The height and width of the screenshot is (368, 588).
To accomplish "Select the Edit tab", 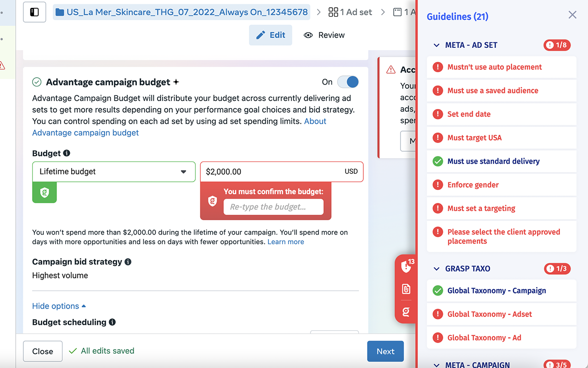I will [271, 35].
